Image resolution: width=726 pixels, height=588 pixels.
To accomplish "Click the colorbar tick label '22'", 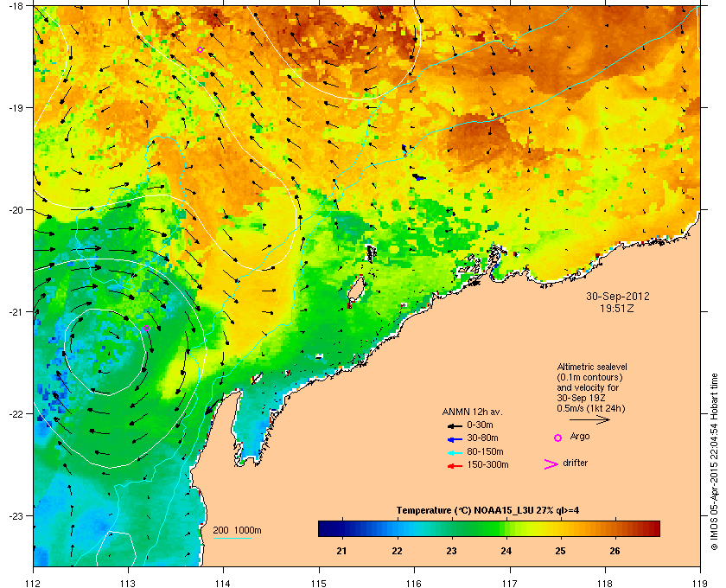I will point(397,551).
